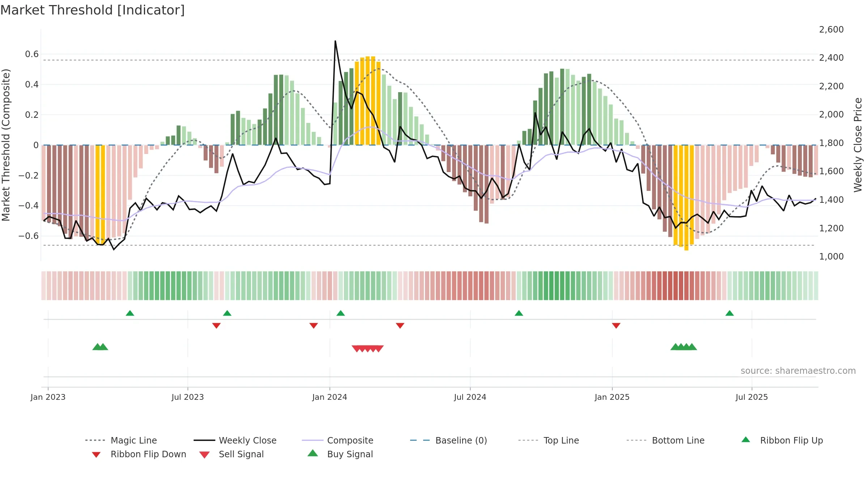Click the 2,000 right axis value

tap(831, 115)
